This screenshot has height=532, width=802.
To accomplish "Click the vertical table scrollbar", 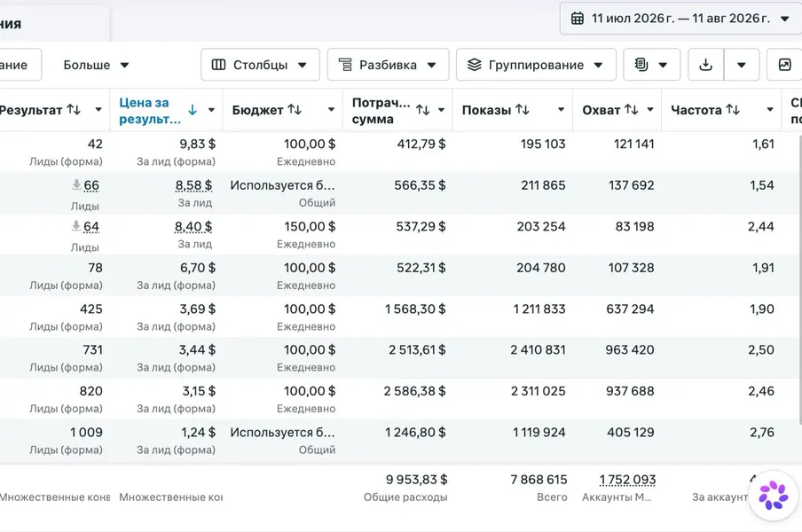I will click(x=799, y=278).
